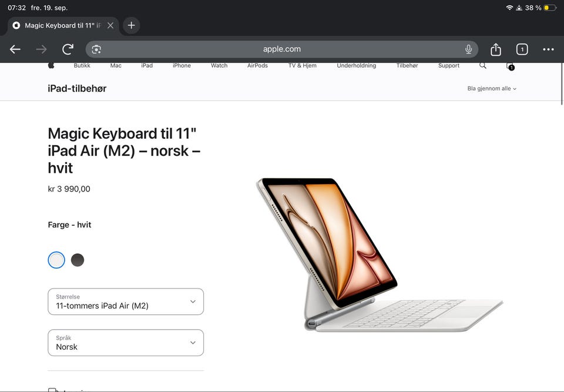Open the Apple site search icon
Viewport: 564px width, 392px height.
pos(483,65)
